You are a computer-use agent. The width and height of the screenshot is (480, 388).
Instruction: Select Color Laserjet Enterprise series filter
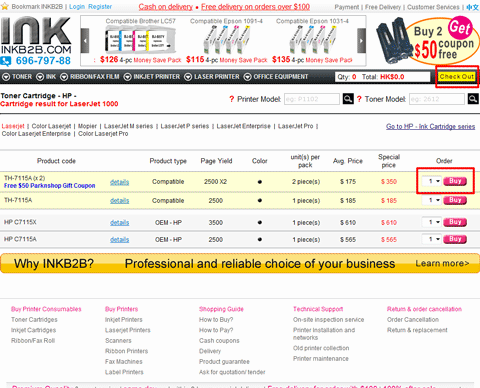coord(36,134)
